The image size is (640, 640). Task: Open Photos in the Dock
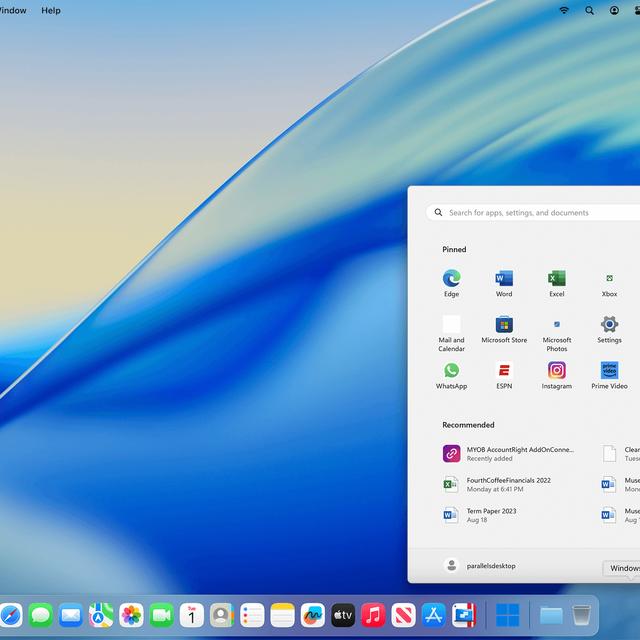coord(131,615)
